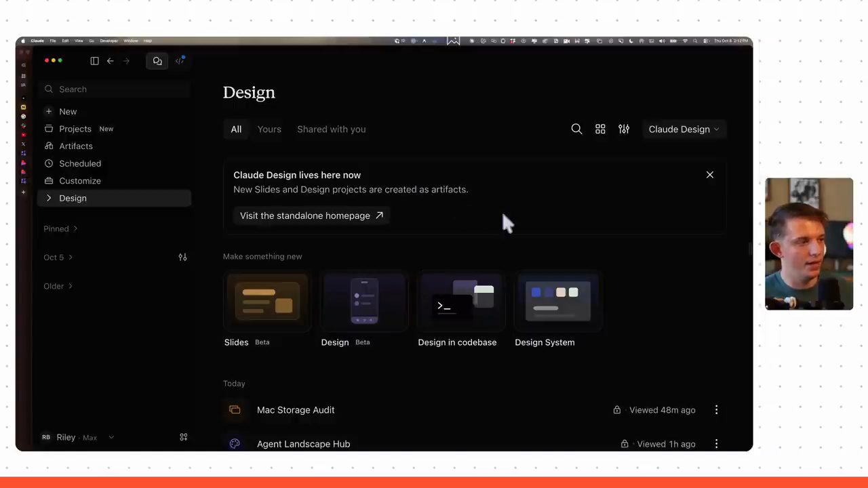The height and width of the screenshot is (488, 868).
Task: Click the slides icon beside Mac Storage Audit
Action: pyautogui.click(x=235, y=410)
